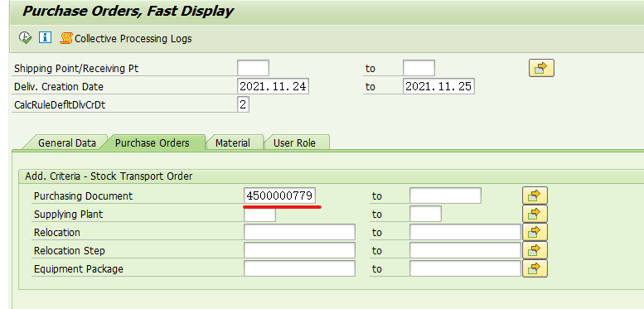Click Deliv. Creation Date to field 2021.11.25
Image resolution: width=644 pixels, height=309 pixels.
tap(438, 87)
